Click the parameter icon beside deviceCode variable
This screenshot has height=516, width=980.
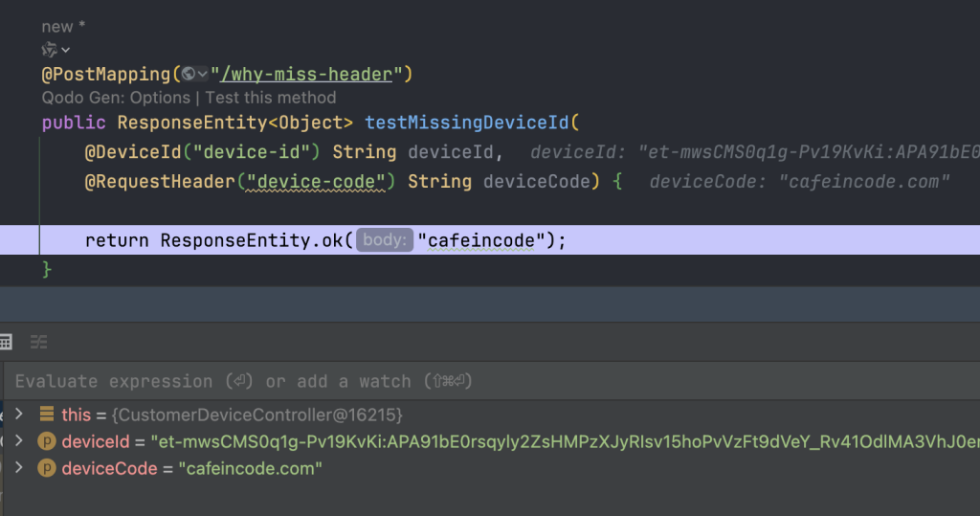coord(46,468)
